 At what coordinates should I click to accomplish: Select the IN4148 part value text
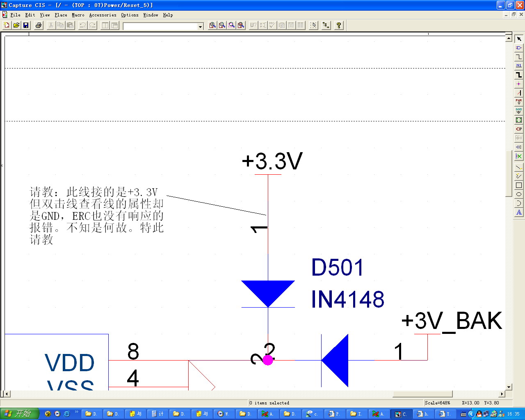tap(348, 299)
